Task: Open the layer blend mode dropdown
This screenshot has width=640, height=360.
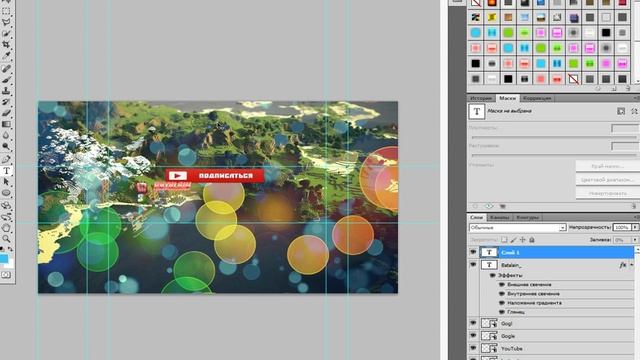Action: (518, 227)
